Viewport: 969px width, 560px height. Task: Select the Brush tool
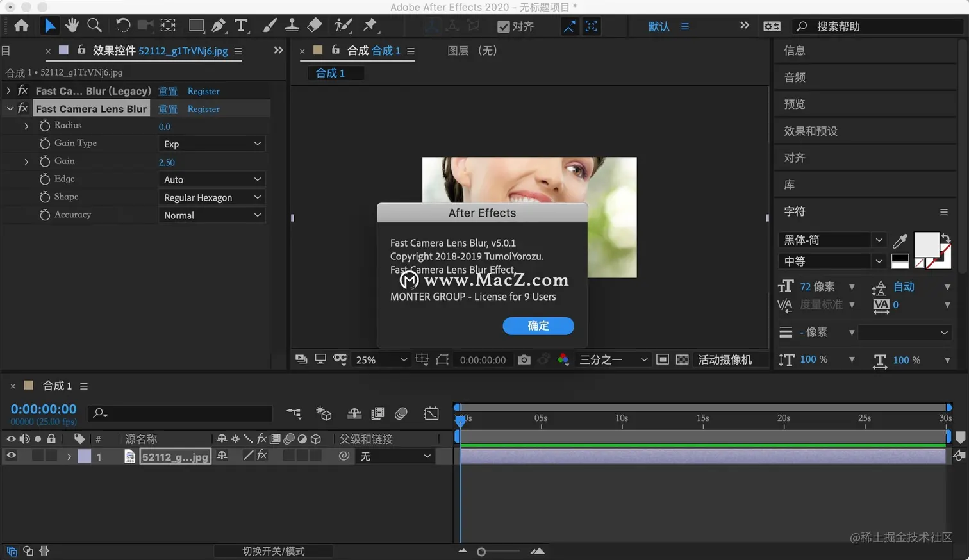pyautogui.click(x=270, y=26)
